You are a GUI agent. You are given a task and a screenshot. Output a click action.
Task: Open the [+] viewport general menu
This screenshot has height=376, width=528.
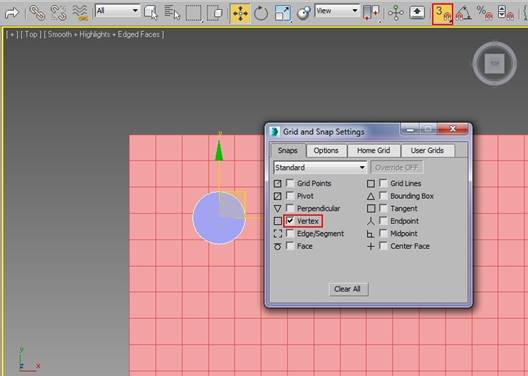(12, 34)
